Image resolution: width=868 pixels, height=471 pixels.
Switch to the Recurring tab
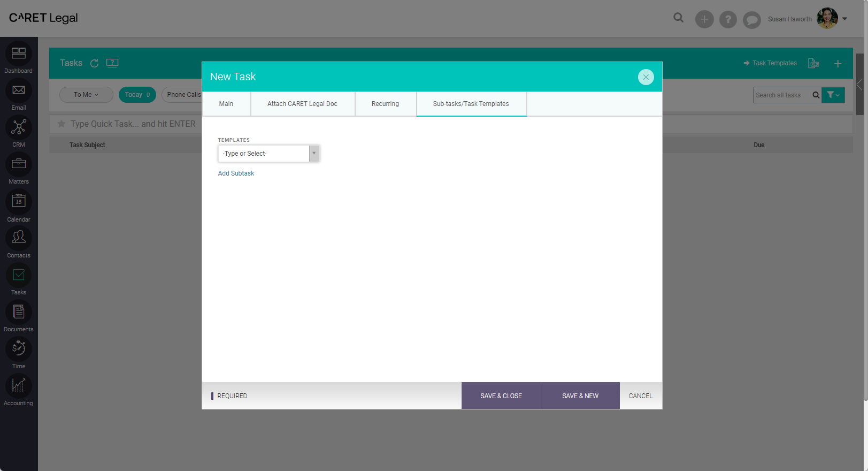click(x=386, y=104)
